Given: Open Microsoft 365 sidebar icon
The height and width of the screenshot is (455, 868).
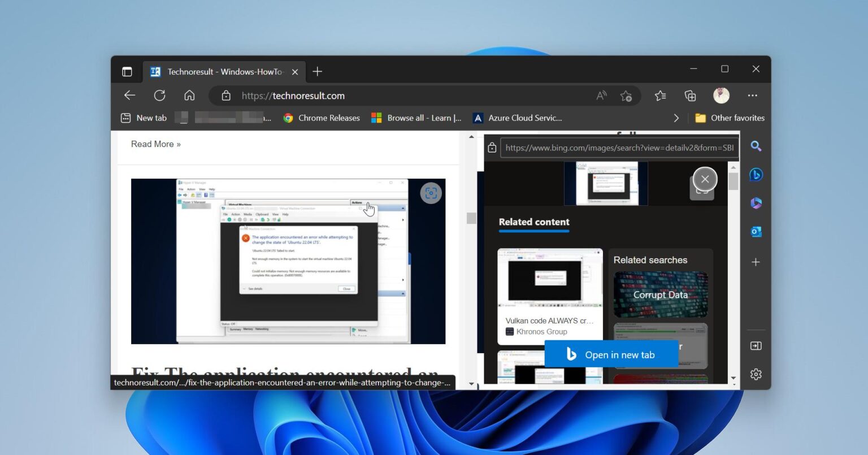Looking at the screenshot, I should point(756,203).
